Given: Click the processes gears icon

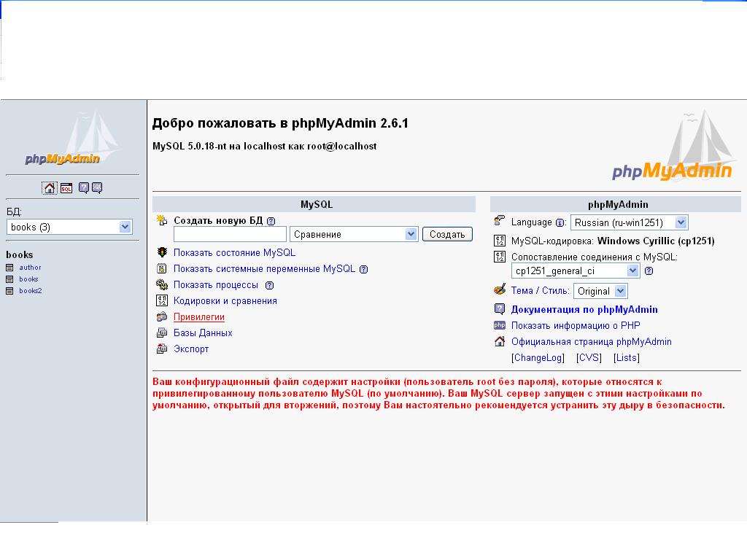Looking at the screenshot, I should [162, 285].
